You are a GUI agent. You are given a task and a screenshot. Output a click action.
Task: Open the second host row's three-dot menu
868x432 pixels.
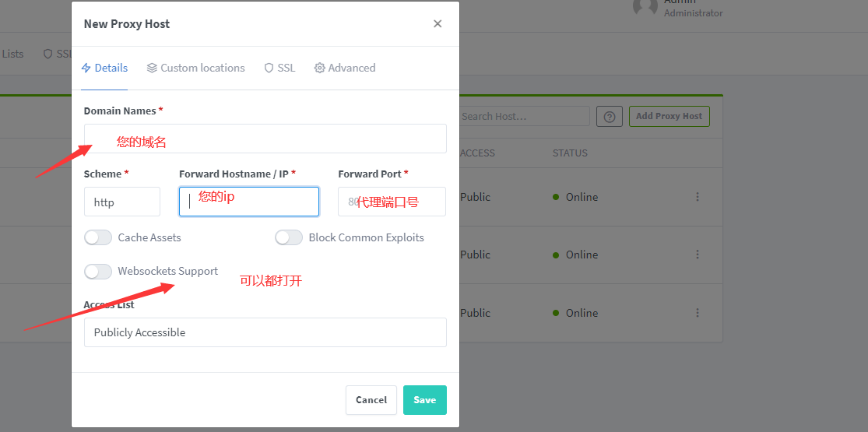coord(698,255)
